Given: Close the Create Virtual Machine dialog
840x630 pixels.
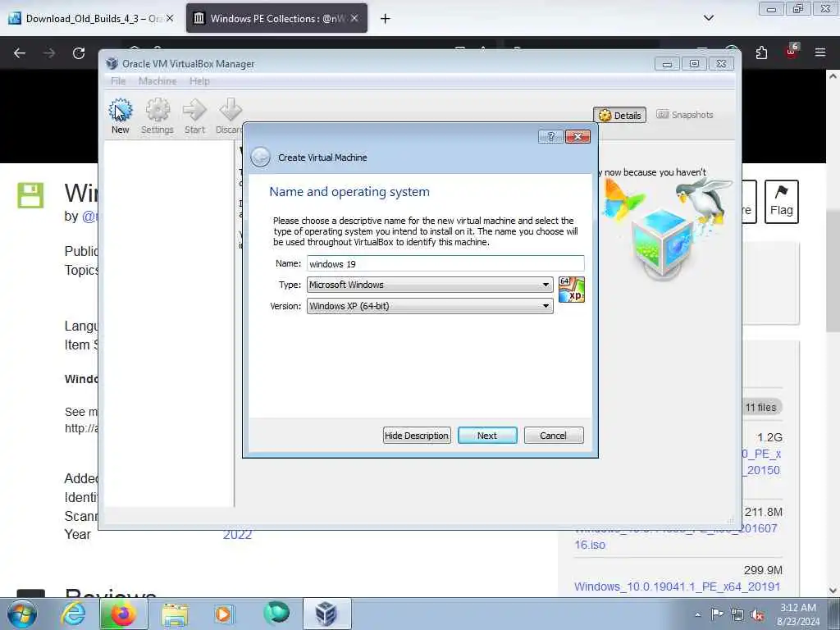Looking at the screenshot, I should [577, 137].
